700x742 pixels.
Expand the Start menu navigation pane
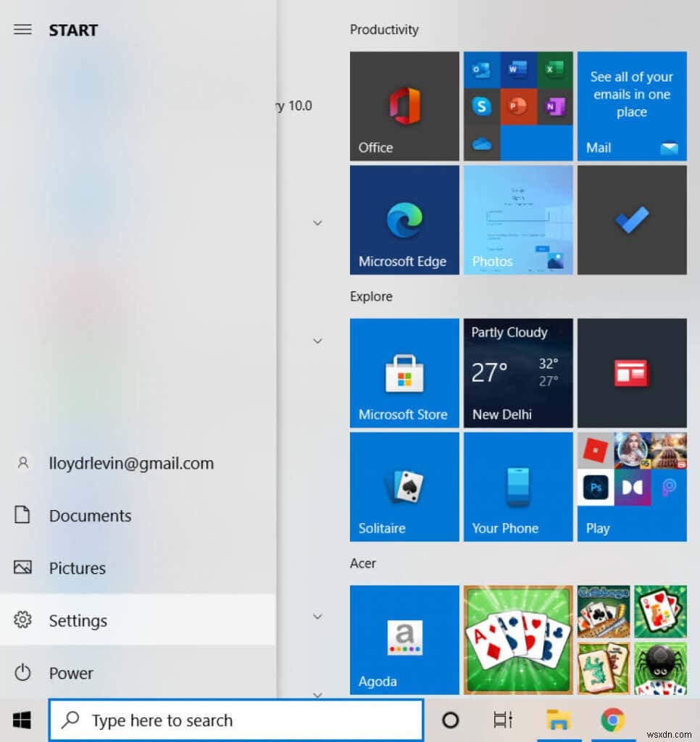(x=23, y=30)
